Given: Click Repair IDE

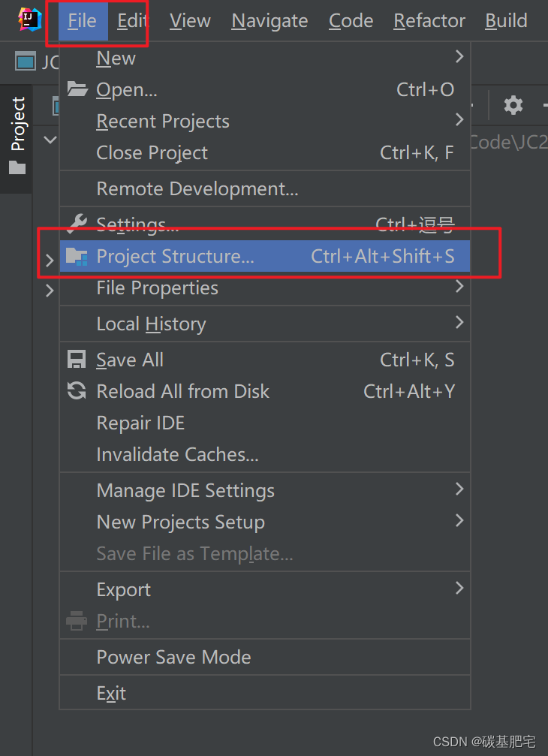Looking at the screenshot, I should point(140,423).
